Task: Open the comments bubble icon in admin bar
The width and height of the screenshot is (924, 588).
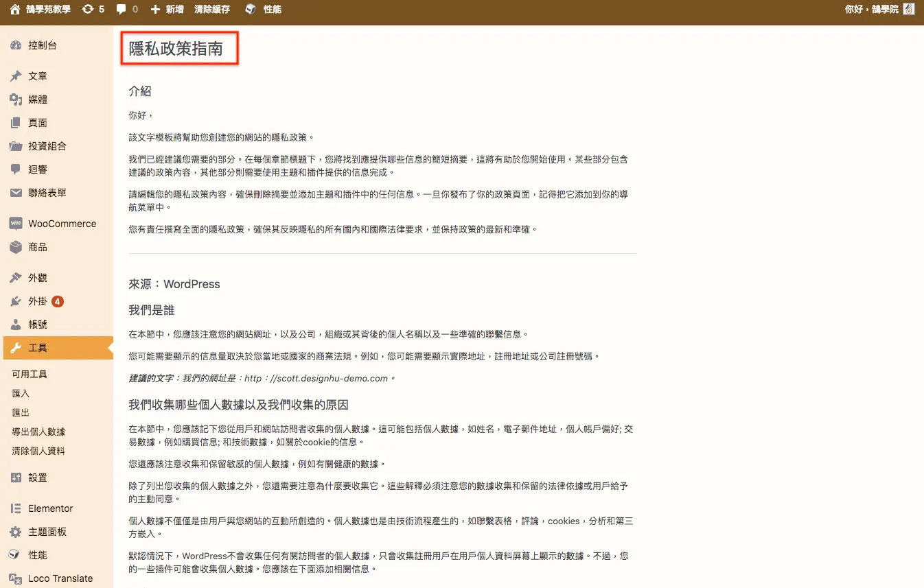Action: click(122, 10)
